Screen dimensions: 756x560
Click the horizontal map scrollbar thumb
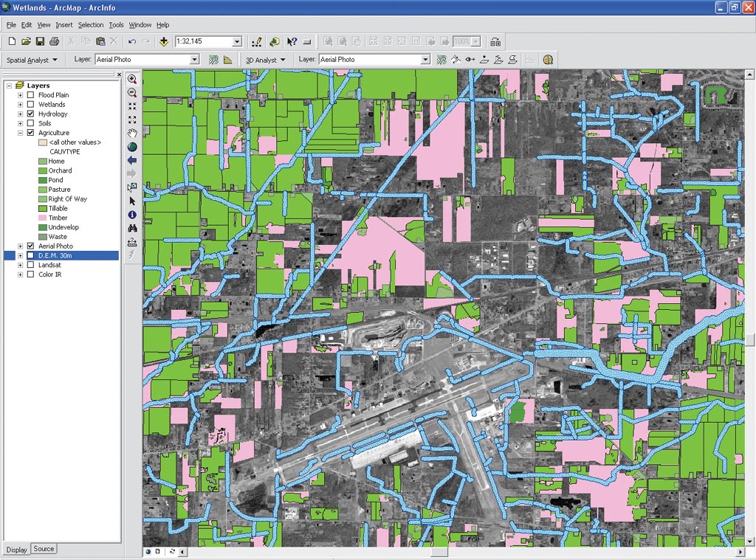click(x=439, y=552)
